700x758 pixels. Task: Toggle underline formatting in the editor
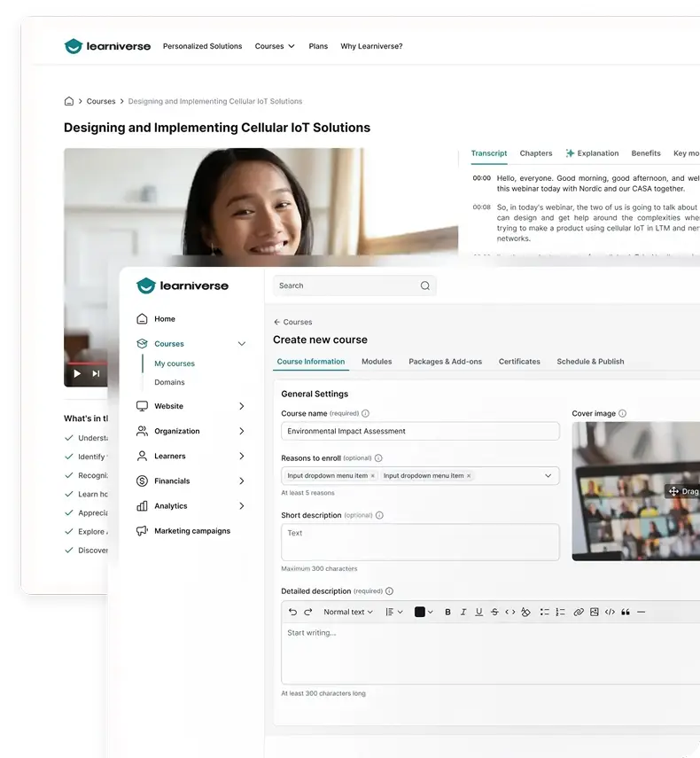479,612
